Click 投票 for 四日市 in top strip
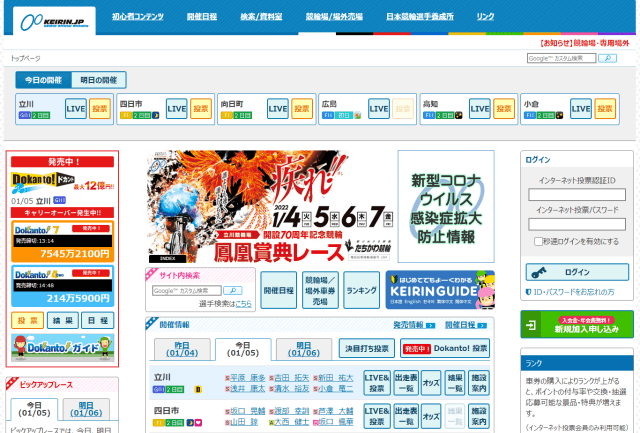This screenshot has height=433, width=640. [x=201, y=109]
